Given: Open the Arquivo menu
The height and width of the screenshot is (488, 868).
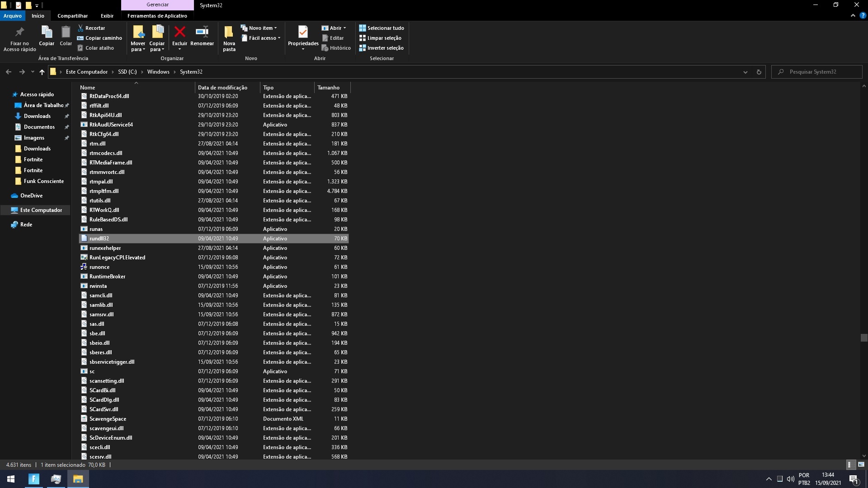Looking at the screenshot, I should pyautogui.click(x=12, y=16).
